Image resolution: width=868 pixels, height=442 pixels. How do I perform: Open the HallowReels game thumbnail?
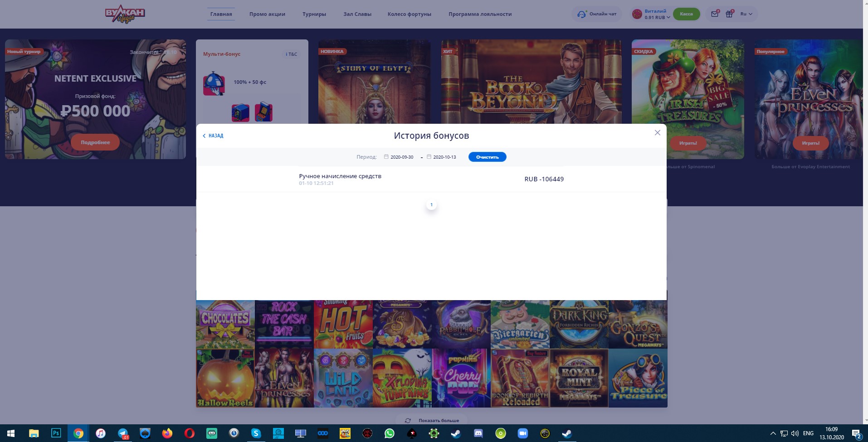[225, 378]
